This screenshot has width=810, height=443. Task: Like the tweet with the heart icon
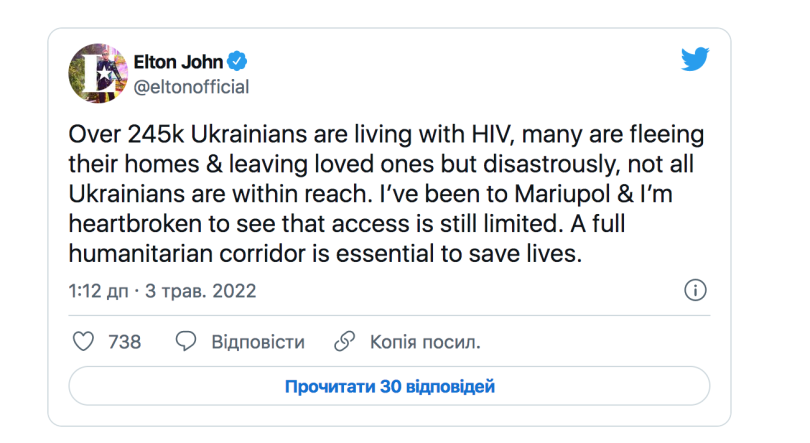click(84, 342)
